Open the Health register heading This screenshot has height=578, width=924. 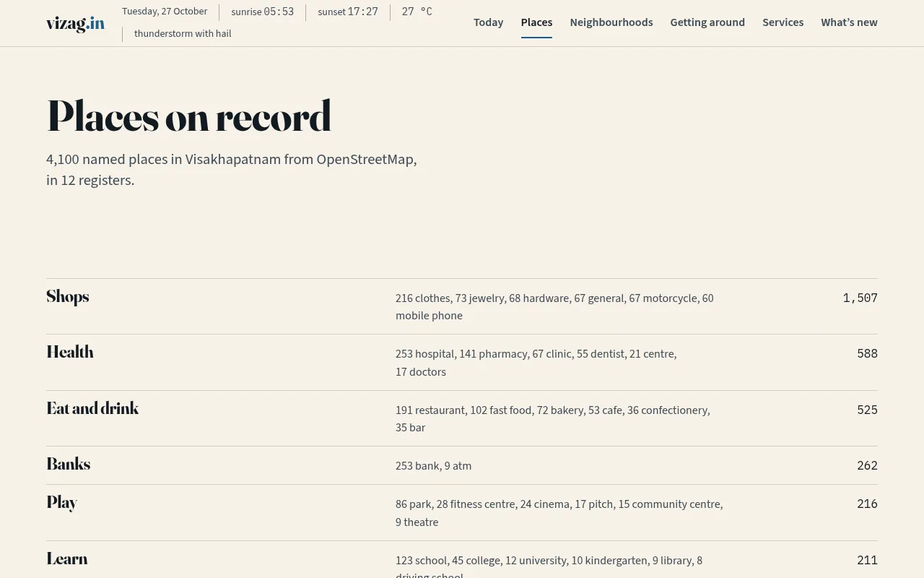[x=70, y=352]
